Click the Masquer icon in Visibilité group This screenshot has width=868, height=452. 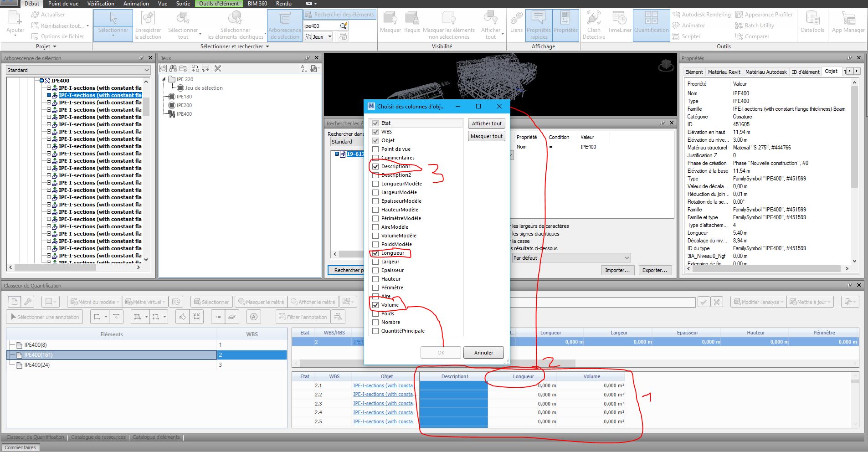[x=390, y=21]
